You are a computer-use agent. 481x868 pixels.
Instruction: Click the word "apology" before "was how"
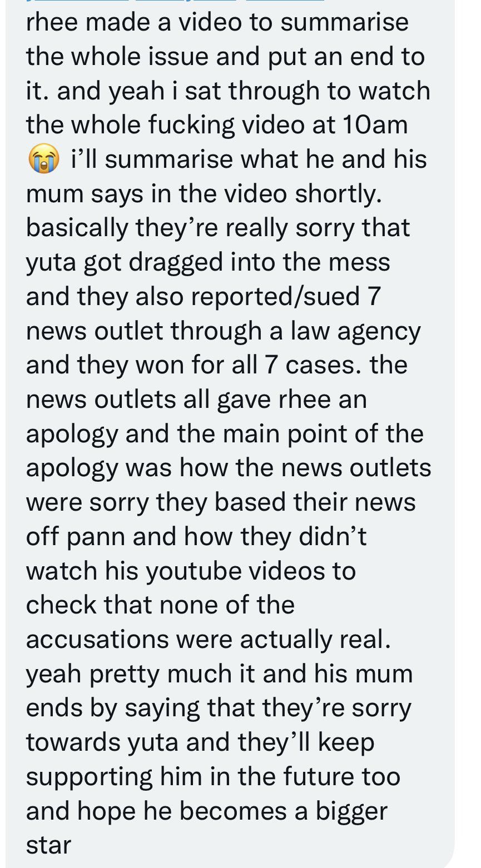[x=72, y=469]
